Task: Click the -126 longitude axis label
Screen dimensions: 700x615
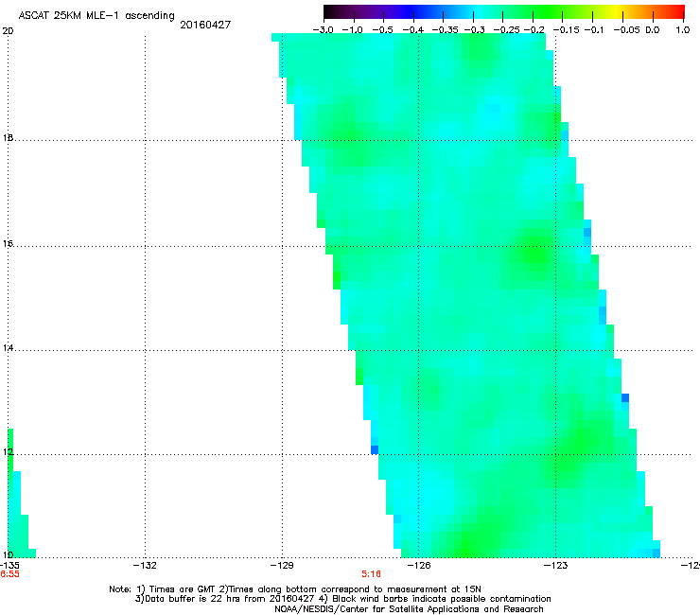Action: 419,566
